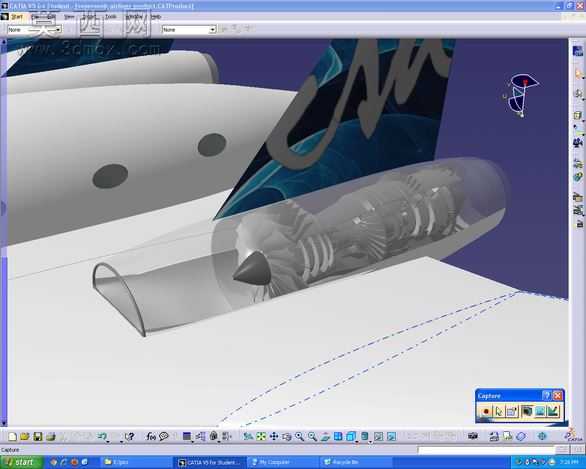Click the New document icon
The width and height of the screenshot is (586, 469).
point(12,436)
